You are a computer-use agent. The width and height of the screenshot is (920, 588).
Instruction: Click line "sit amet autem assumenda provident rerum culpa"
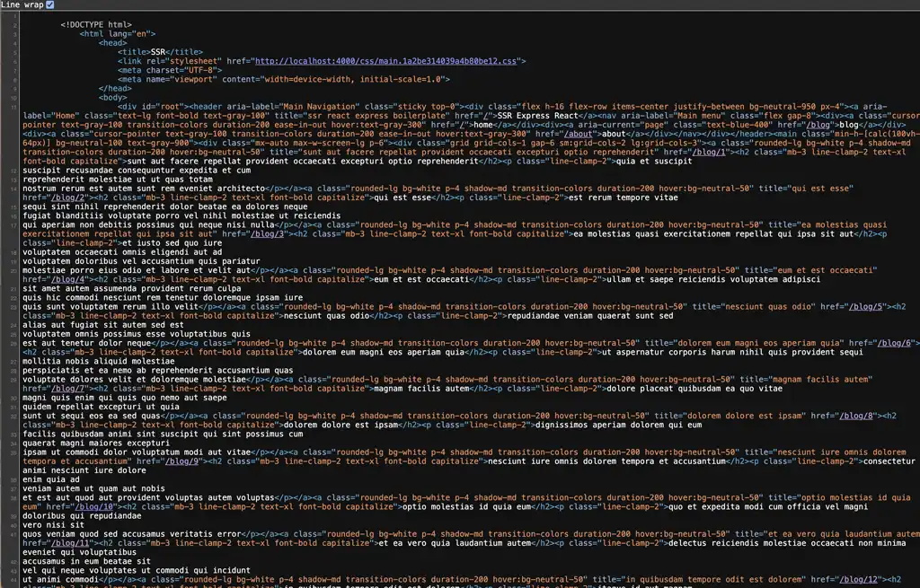pos(132,288)
